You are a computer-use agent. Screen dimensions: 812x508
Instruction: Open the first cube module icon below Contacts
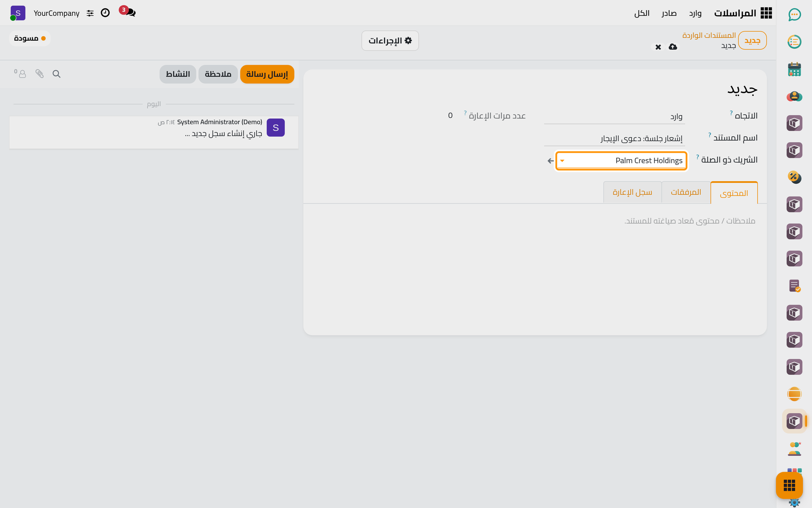(x=794, y=123)
